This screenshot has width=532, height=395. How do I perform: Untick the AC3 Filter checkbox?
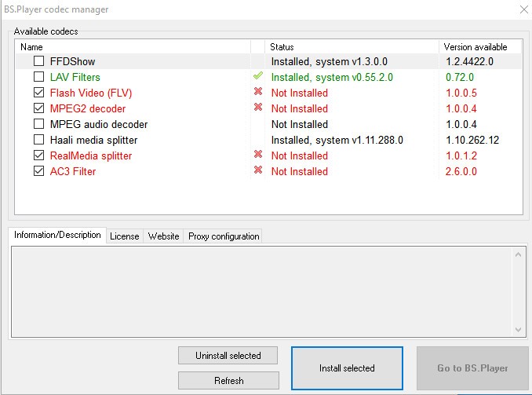(38, 171)
